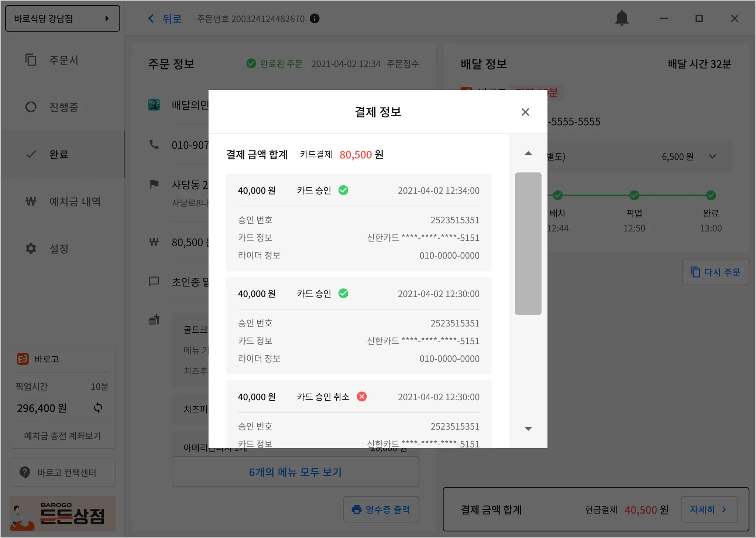Click the BAROGO 든든상점 banner
756x538 pixels.
(62, 514)
